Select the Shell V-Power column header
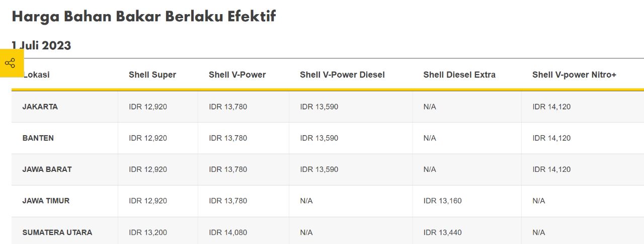Viewport: 644px width, 244px height. (237, 75)
